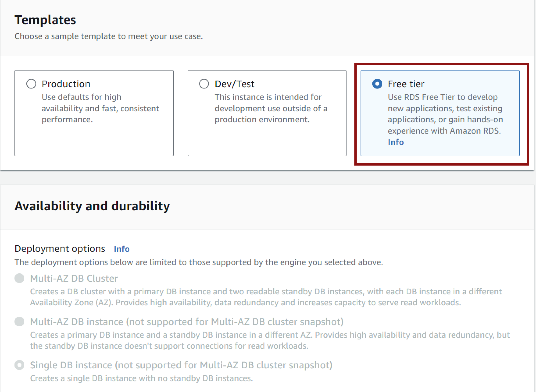The width and height of the screenshot is (536, 392).
Task: Click the 'Multi-AZ DB Cluster' option label
Action: [74, 278]
